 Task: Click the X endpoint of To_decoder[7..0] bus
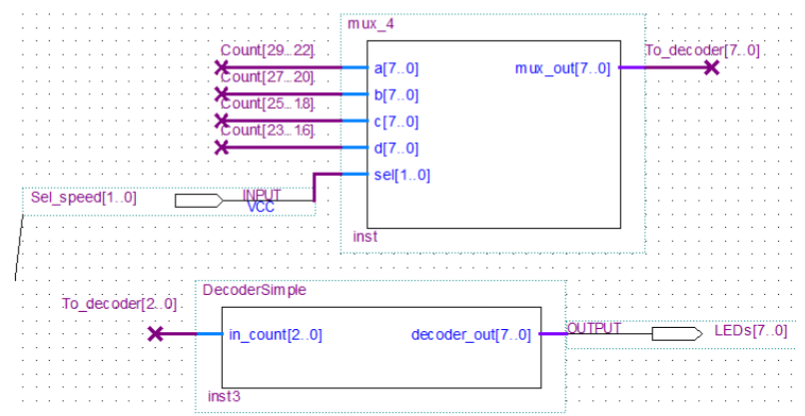711,67
